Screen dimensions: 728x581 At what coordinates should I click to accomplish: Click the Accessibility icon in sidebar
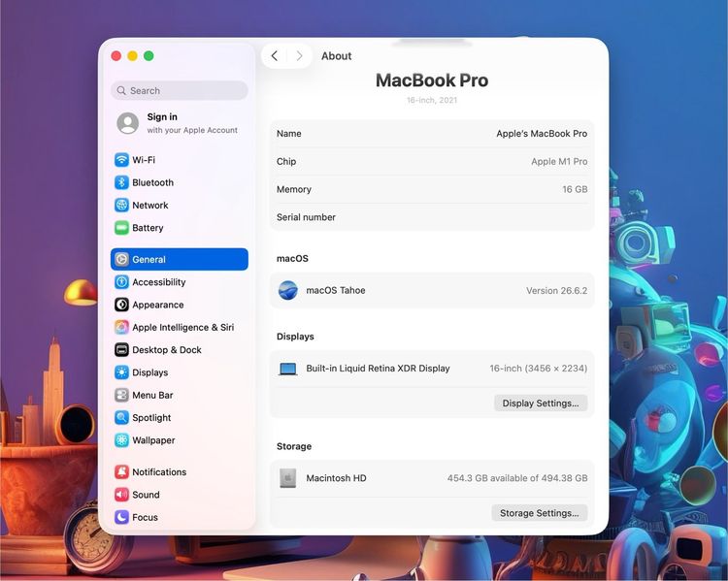point(121,282)
